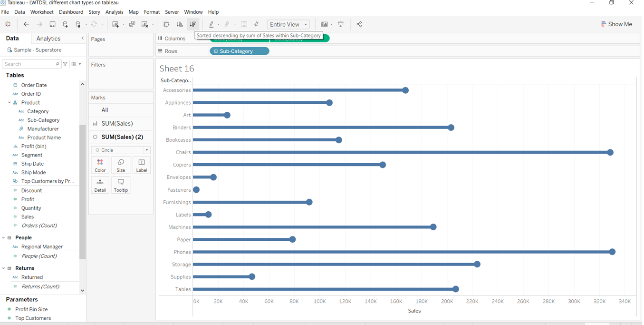Screen dimensions: 644x325
Task: Click the Tooltip button in the Marks card
Action: [121, 185]
